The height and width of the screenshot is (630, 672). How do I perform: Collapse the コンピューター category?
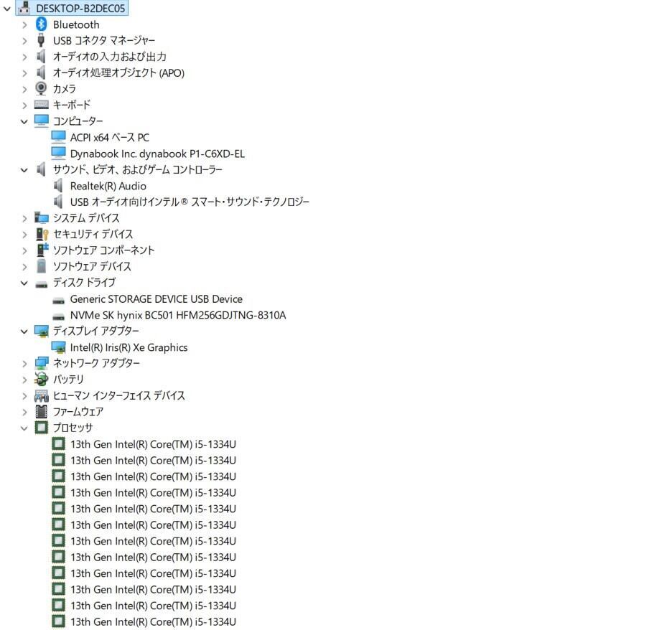(24, 122)
